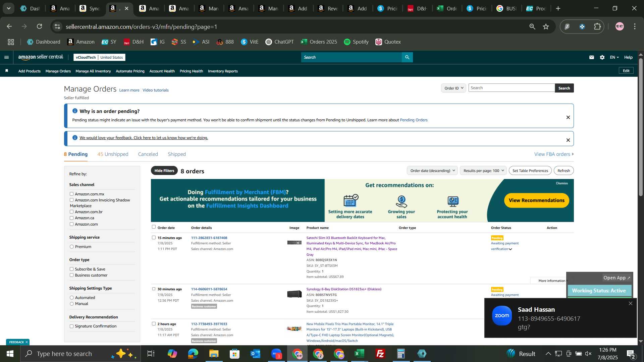Open Account Health menu item
This screenshot has height=362, width=644.
click(x=162, y=71)
